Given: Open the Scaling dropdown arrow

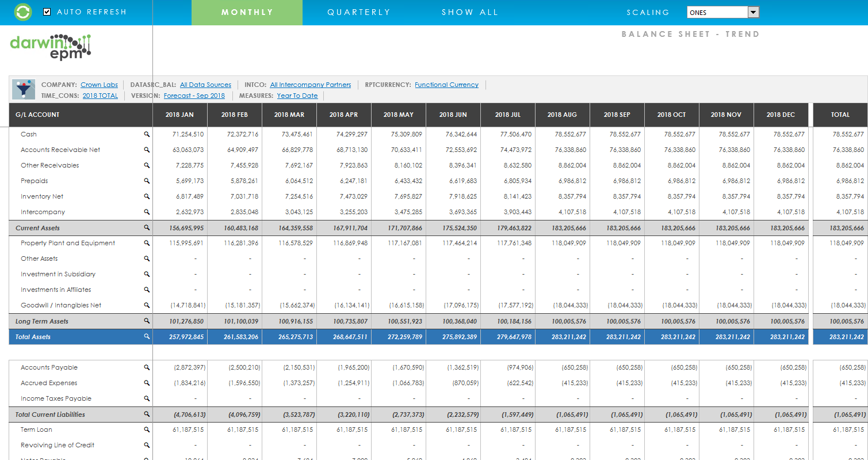Looking at the screenshot, I should click(x=754, y=12).
